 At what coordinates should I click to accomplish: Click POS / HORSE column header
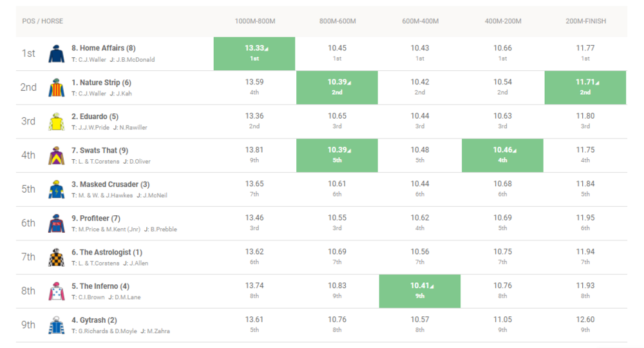pyautogui.click(x=43, y=21)
